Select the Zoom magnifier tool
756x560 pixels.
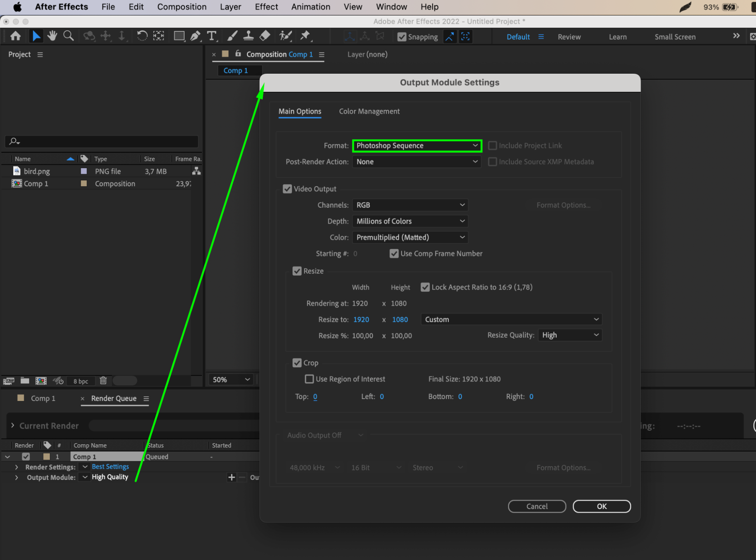tap(68, 36)
